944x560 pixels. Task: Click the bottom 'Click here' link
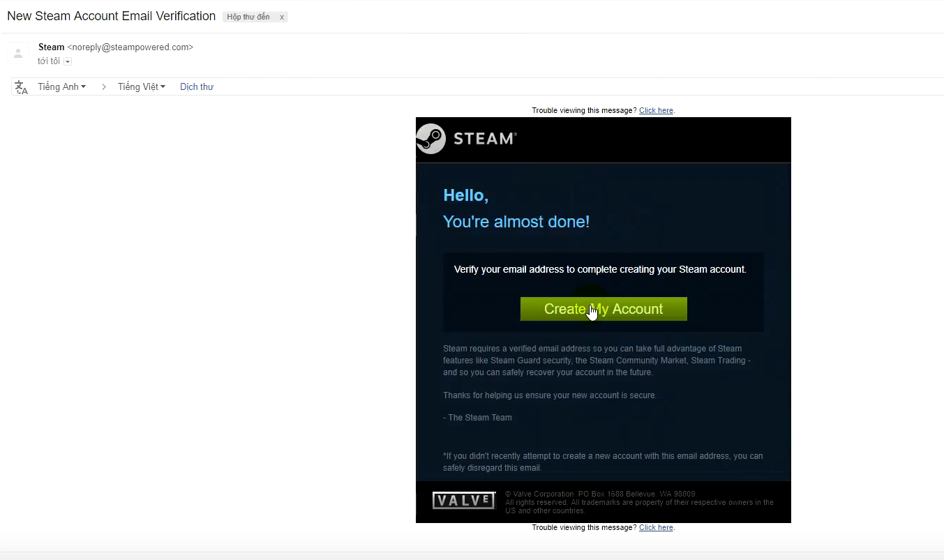click(x=656, y=527)
